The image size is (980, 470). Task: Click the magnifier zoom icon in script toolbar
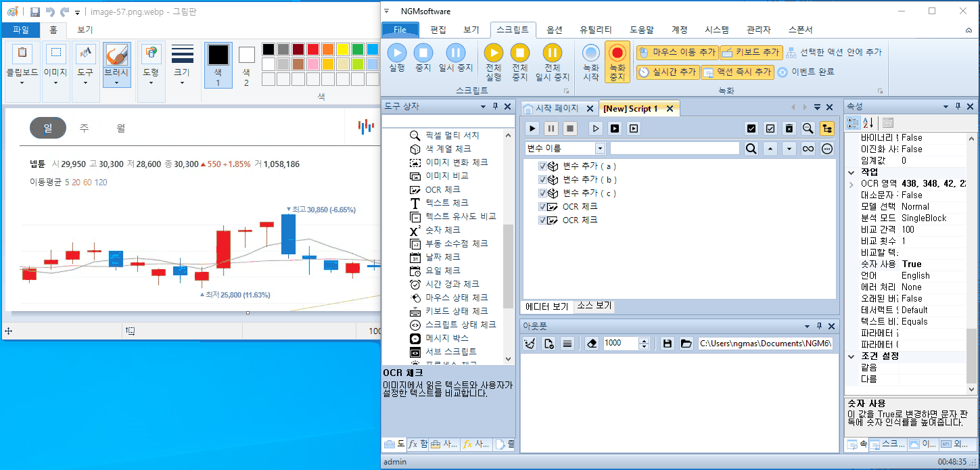808,128
